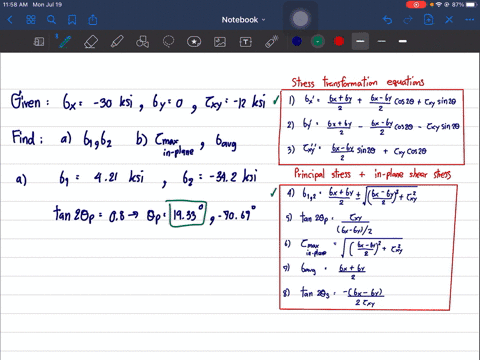Select the Shapes tool
The width and height of the screenshot is (480, 360).
tap(142, 42)
